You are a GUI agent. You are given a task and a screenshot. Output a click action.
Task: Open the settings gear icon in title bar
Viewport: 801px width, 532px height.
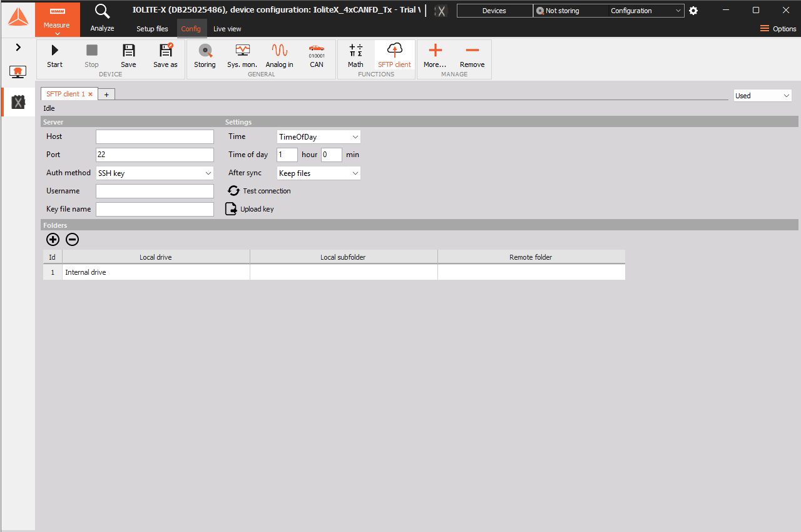(693, 11)
